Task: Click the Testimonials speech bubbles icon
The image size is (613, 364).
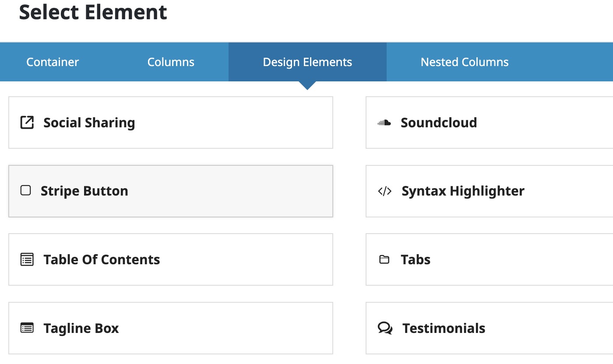Action: tap(385, 328)
